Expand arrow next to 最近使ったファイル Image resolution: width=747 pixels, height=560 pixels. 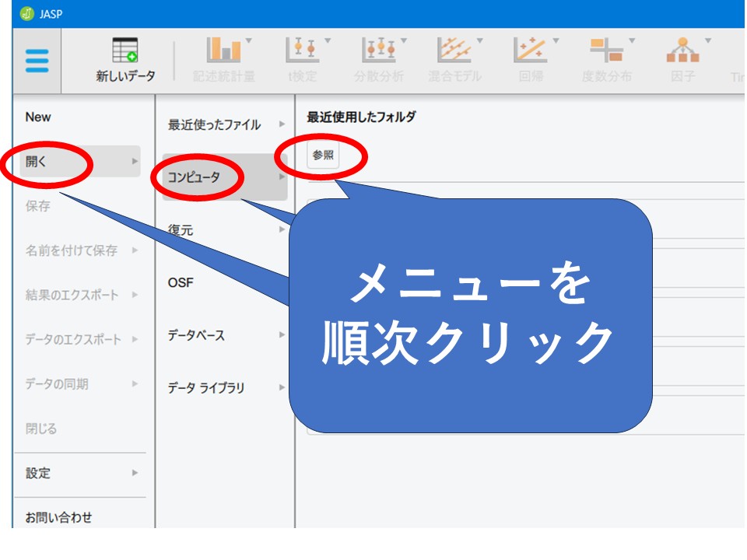coord(282,124)
